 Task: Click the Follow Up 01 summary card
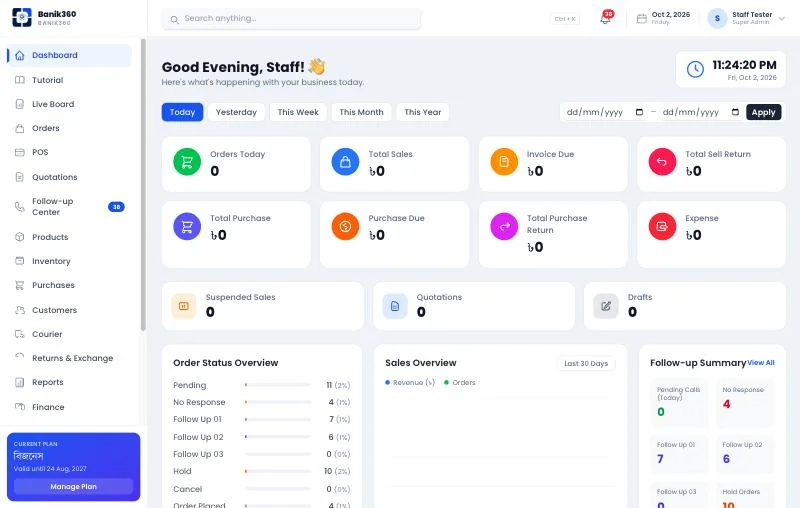coord(679,454)
